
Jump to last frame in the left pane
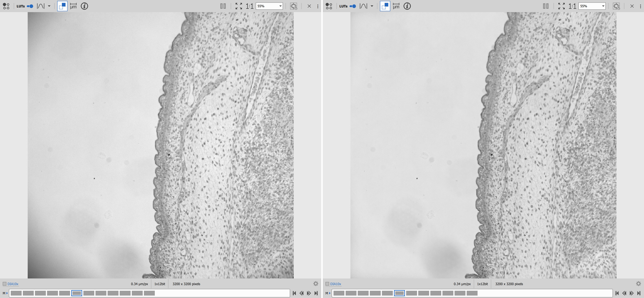coord(316,293)
